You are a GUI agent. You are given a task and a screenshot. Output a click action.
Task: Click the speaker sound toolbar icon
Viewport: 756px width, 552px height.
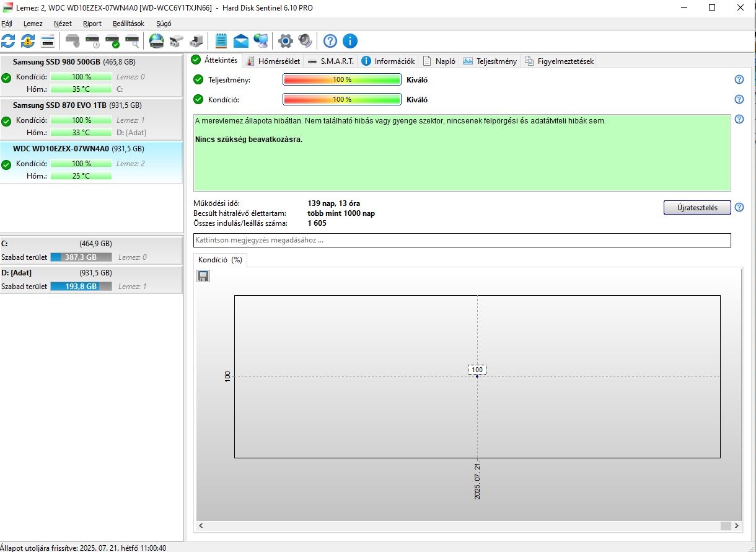click(305, 42)
